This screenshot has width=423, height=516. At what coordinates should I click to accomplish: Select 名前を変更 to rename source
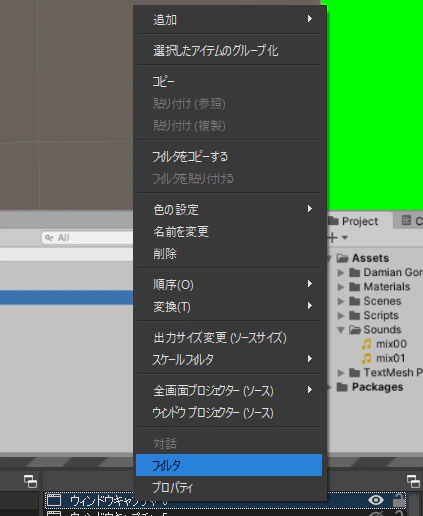pyautogui.click(x=229, y=231)
